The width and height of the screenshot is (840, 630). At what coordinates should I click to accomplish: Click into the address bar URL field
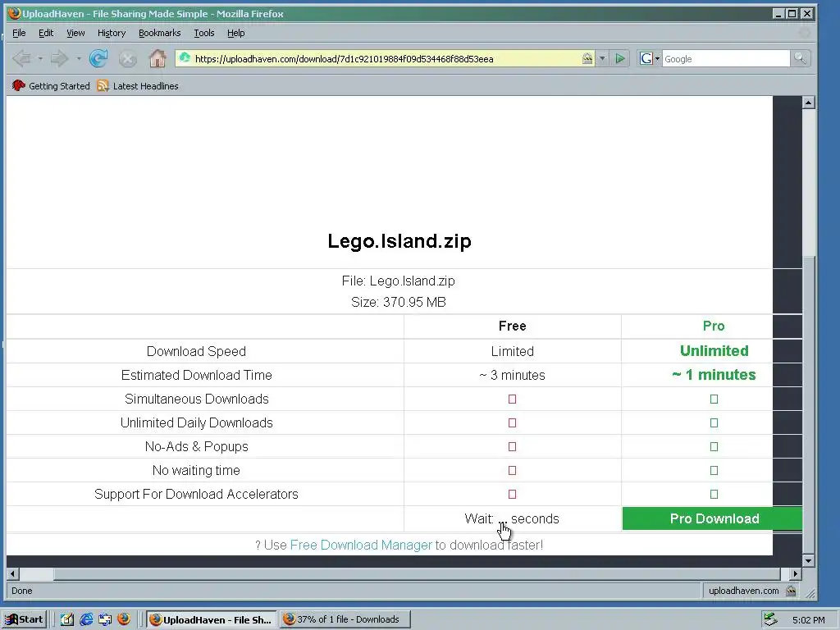coord(386,58)
